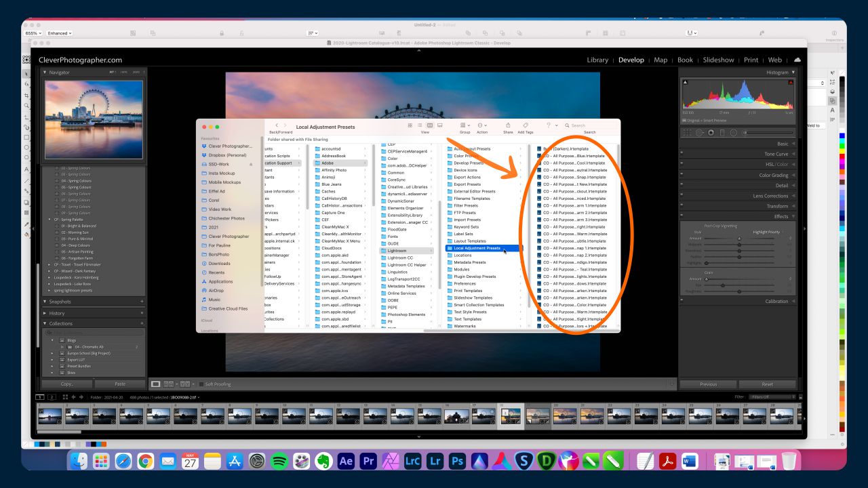Adjust the Post-Crop Vignetting Amount slider
868x488 pixels.
pos(739,239)
